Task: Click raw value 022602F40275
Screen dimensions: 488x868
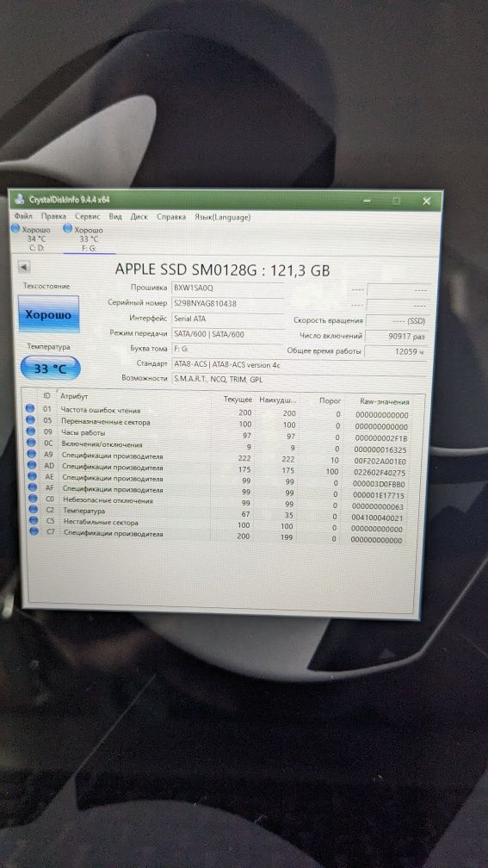Action: coord(381,473)
